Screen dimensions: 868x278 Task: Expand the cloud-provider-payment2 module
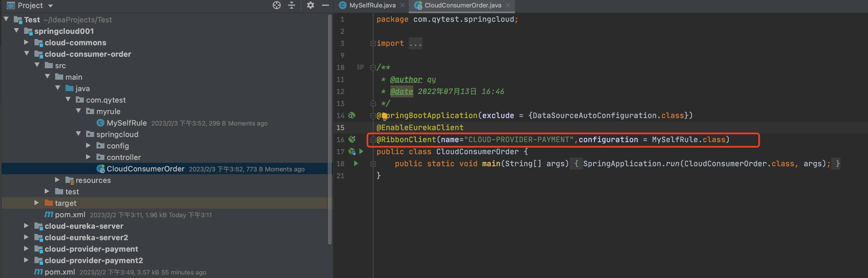[x=26, y=260]
